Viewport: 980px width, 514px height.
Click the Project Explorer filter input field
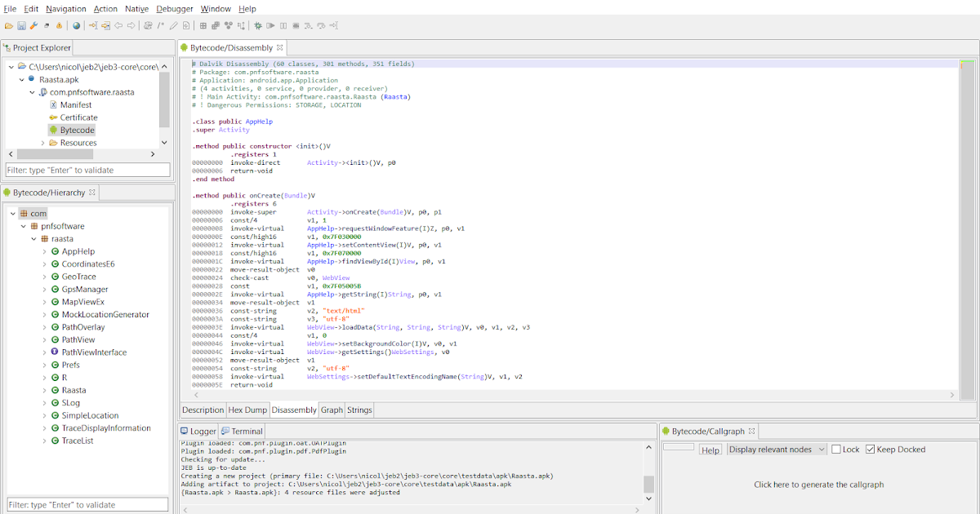click(87, 170)
